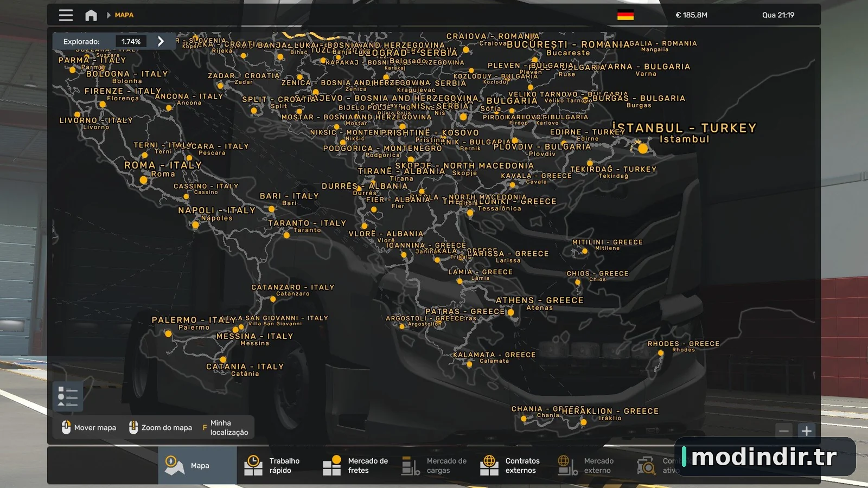Image resolution: width=868 pixels, height=488 pixels.
Task: Select İstanbul city marker
Action: pyautogui.click(x=643, y=148)
